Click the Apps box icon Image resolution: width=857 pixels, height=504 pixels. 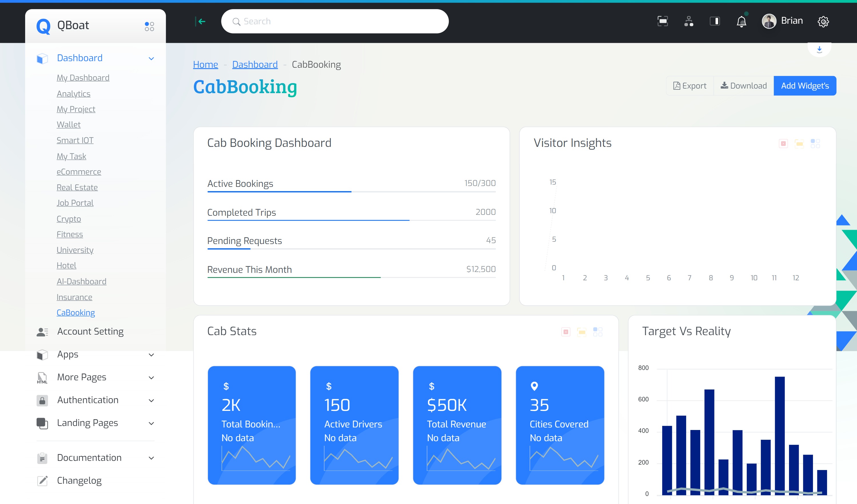tap(42, 355)
